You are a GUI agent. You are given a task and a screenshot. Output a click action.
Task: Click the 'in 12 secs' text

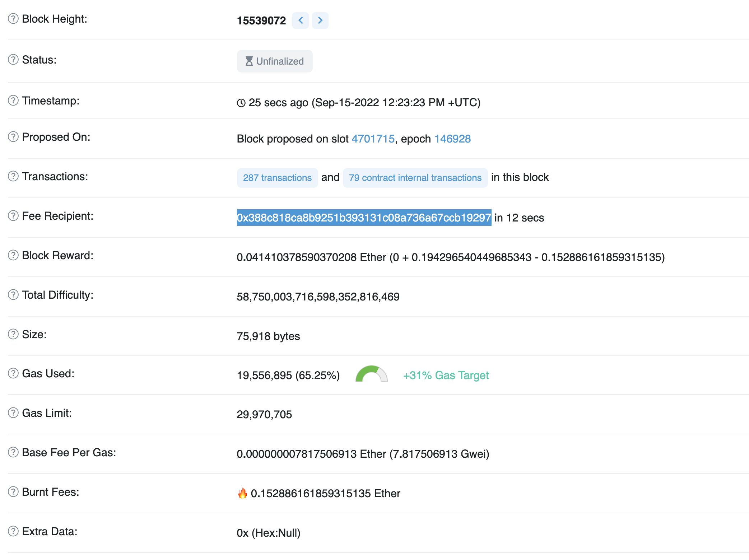coord(519,218)
